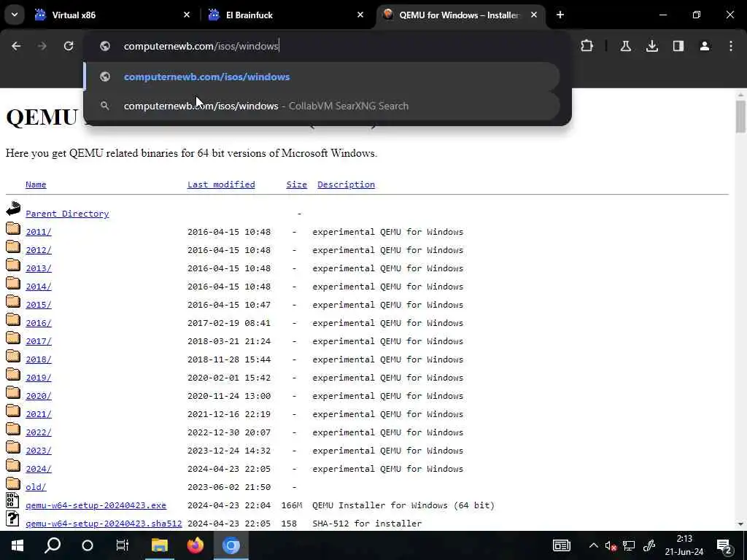Viewport: 747px width, 560px height.
Task: Open the Chrome Labs flask icon
Action: [625, 46]
